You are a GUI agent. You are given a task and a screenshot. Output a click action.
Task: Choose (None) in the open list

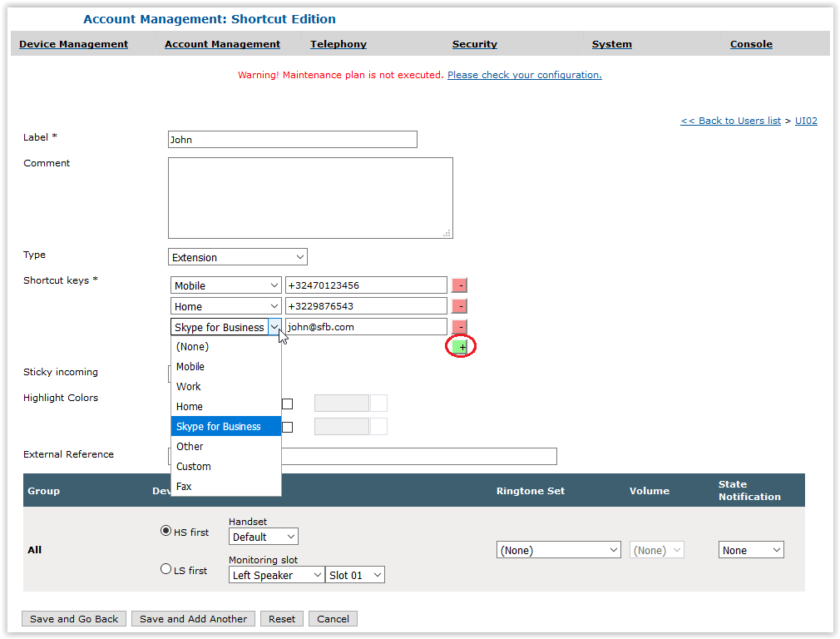226,347
